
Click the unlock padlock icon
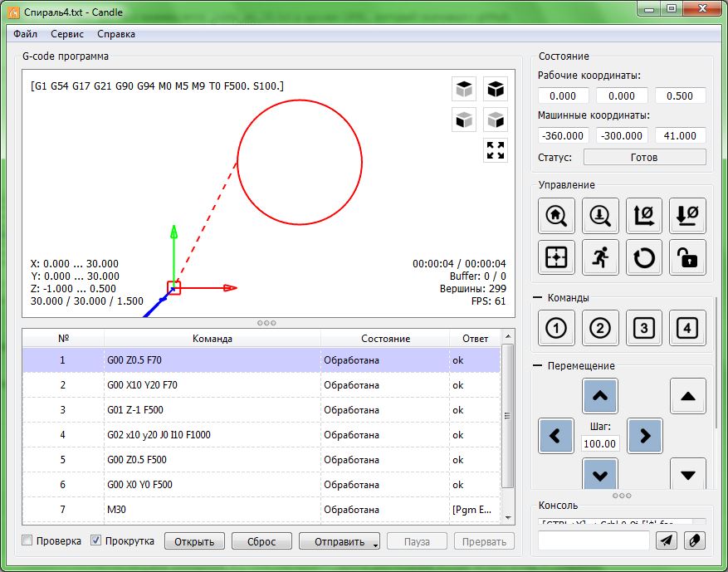click(687, 257)
